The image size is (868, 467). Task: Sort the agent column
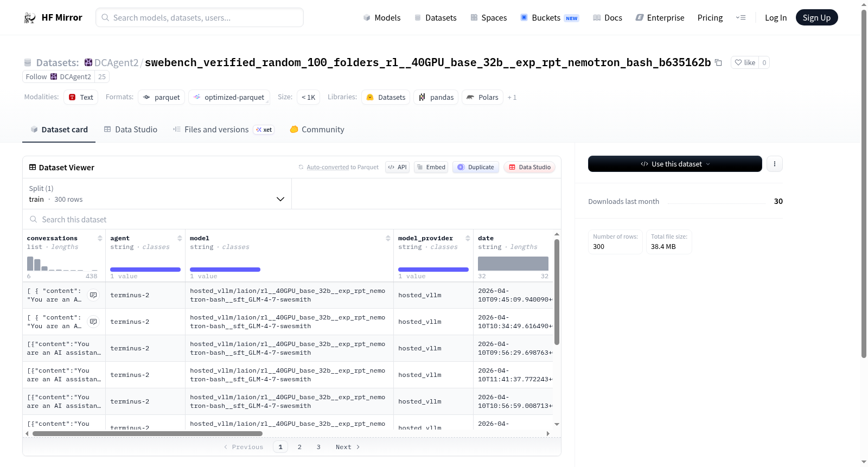point(180,239)
